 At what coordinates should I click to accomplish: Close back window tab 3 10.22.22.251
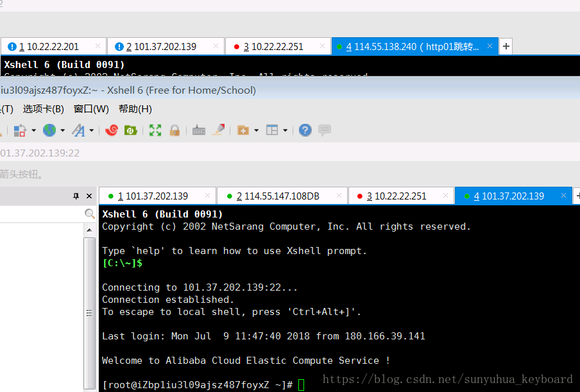(322, 46)
